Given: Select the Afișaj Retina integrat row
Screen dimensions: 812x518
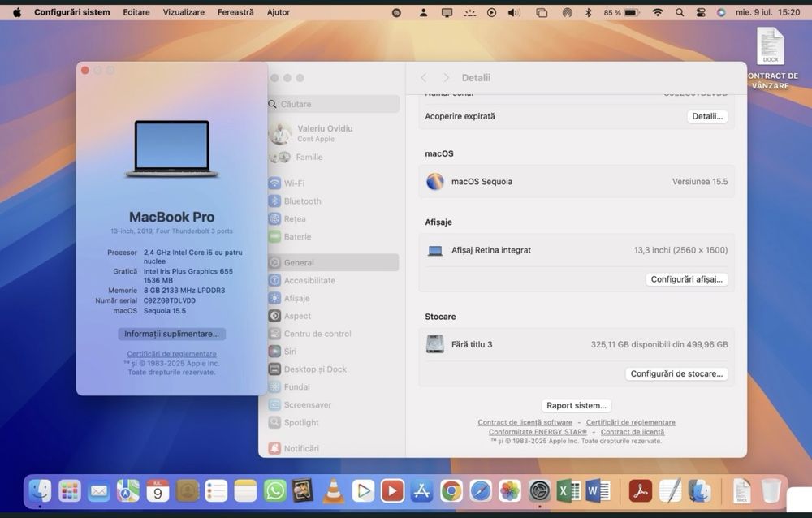Looking at the screenshot, I should pyautogui.click(x=576, y=250).
